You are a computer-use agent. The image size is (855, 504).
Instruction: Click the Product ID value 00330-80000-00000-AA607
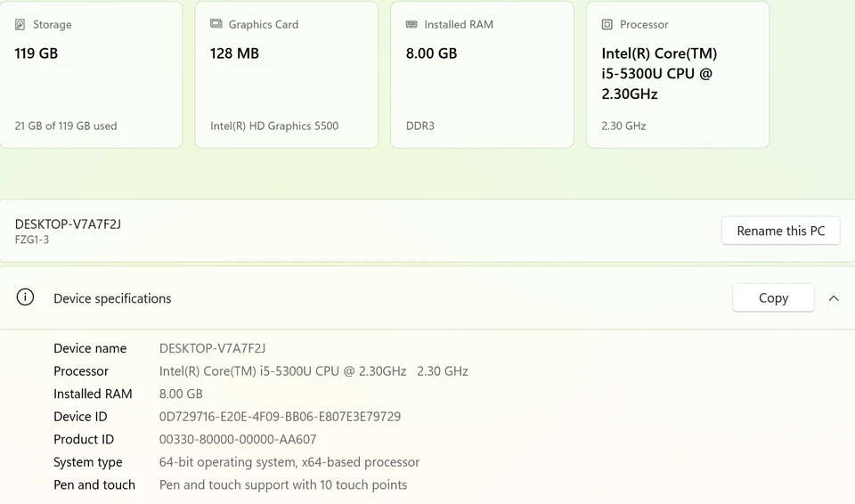coord(238,439)
